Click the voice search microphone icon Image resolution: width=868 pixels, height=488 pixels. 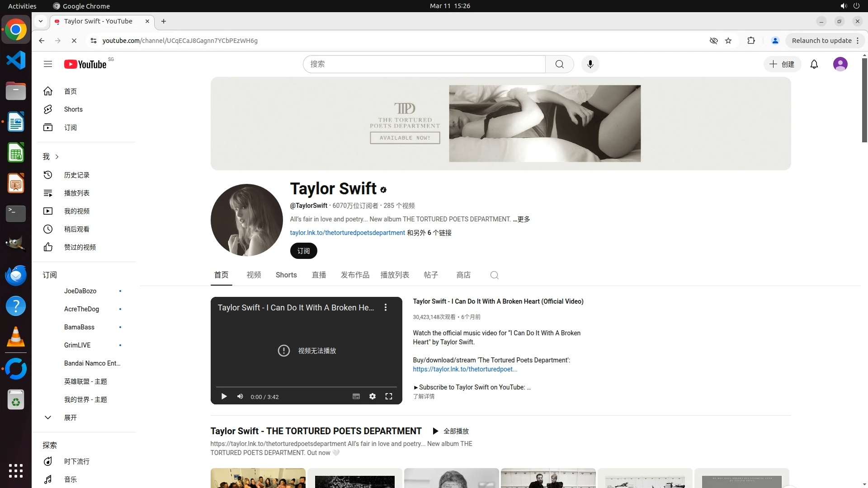click(x=590, y=64)
